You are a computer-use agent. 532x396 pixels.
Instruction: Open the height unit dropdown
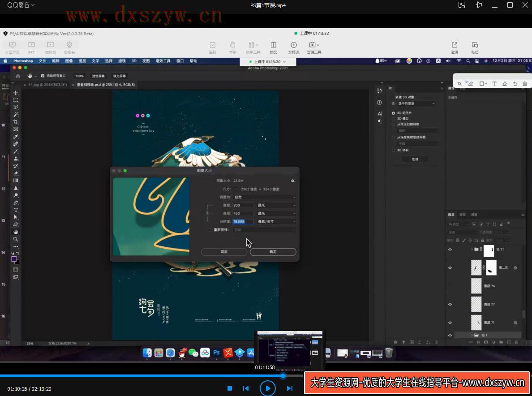(x=276, y=213)
